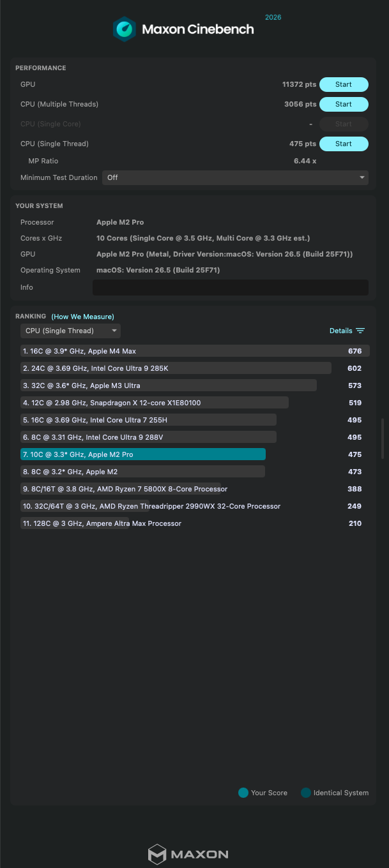The height and width of the screenshot is (868, 389).
Task: Click the arrow of the Minimum Test Duration combo
Action: click(x=362, y=177)
